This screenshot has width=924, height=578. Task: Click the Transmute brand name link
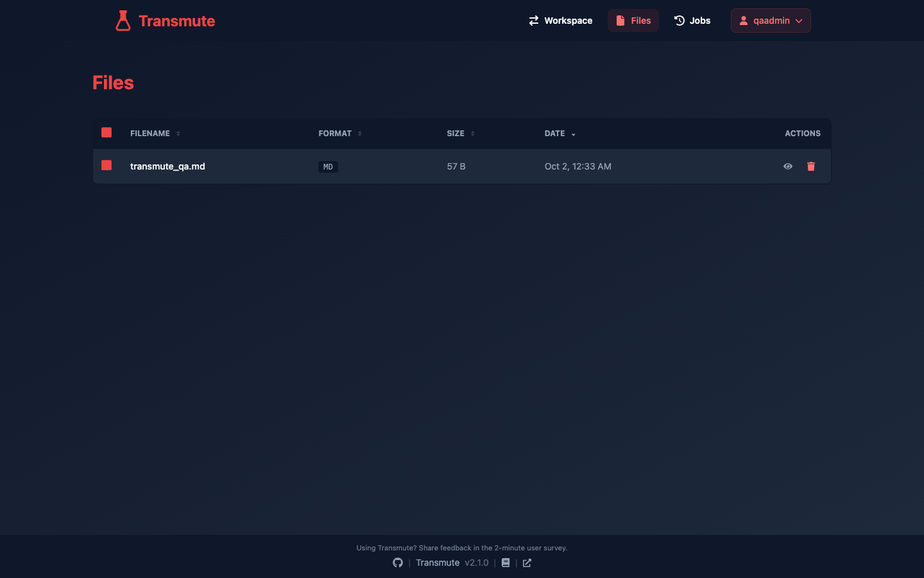[x=176, y=21]
